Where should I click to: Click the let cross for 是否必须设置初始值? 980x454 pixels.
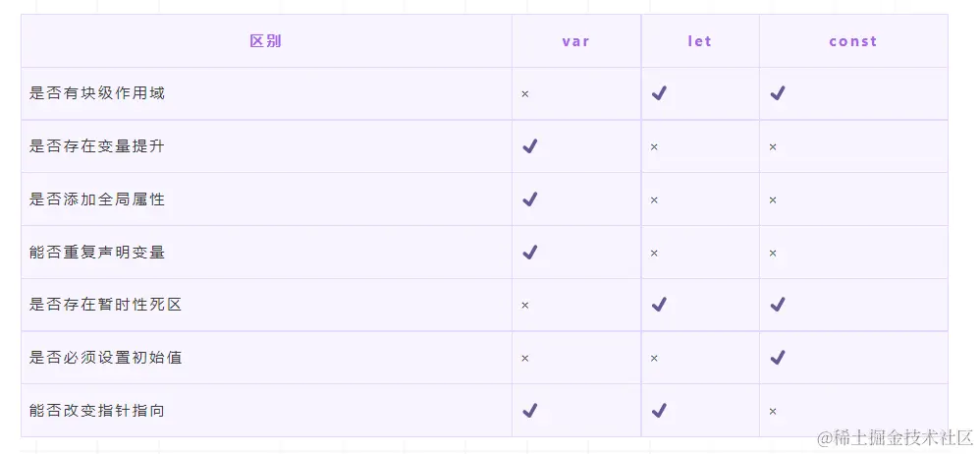(x=654, y=359)
